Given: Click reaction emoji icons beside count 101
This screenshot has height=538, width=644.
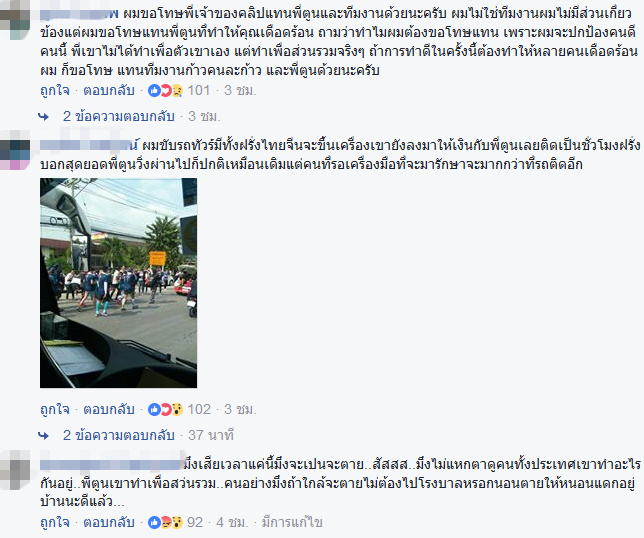Looking at the screenshot, I should [165, 90].
